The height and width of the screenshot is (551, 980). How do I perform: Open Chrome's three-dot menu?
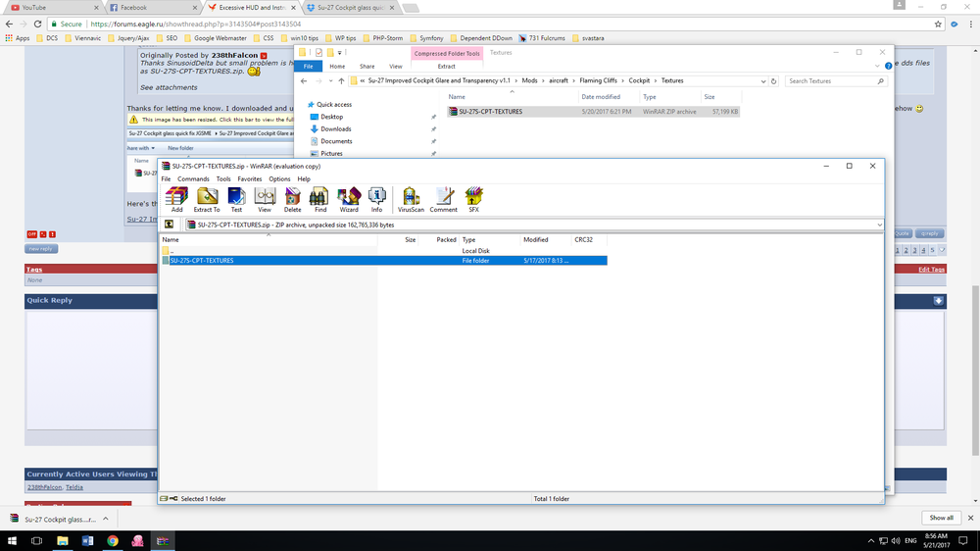970,24
